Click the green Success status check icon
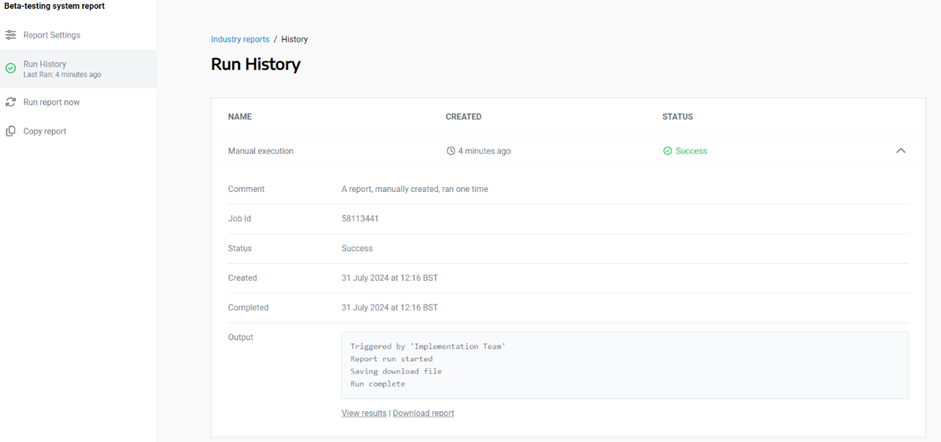The image size is (941, 442). pyautogui.click(x=667, y=151)
